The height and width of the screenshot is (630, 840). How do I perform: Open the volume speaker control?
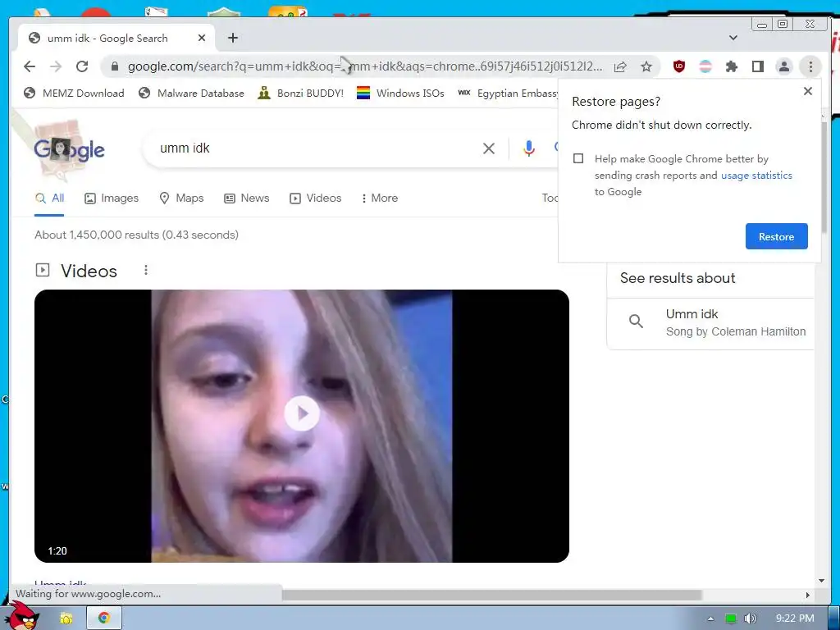(x=751, y=619)
